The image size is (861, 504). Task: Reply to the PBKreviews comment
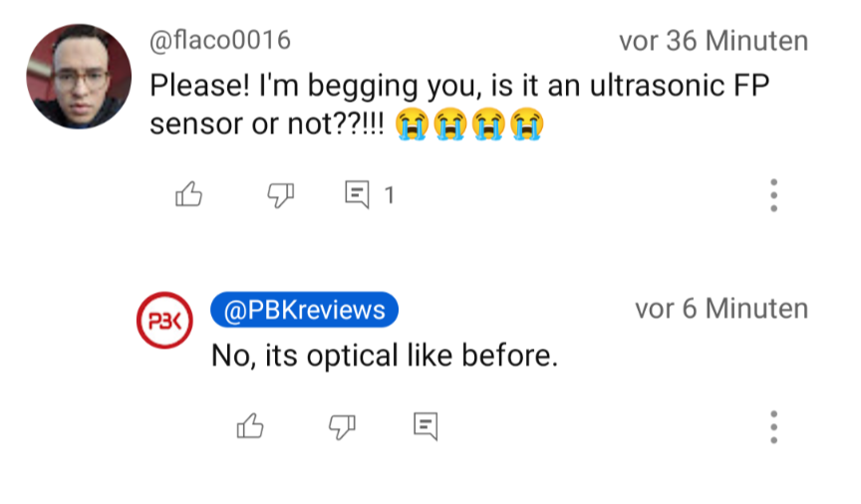(426, 426)
